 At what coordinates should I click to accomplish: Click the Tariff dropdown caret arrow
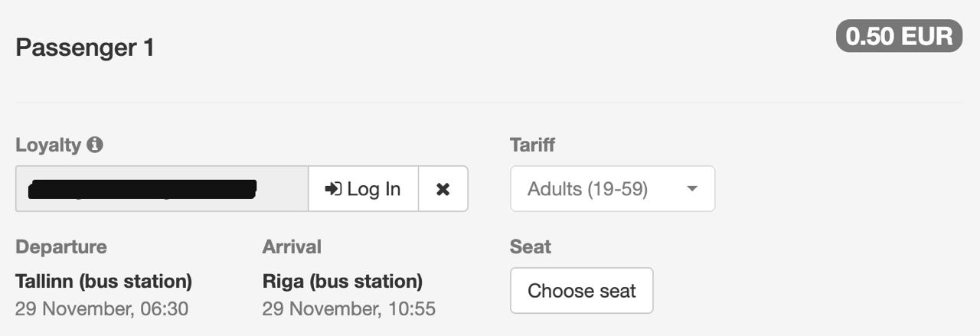click(692, 189)
